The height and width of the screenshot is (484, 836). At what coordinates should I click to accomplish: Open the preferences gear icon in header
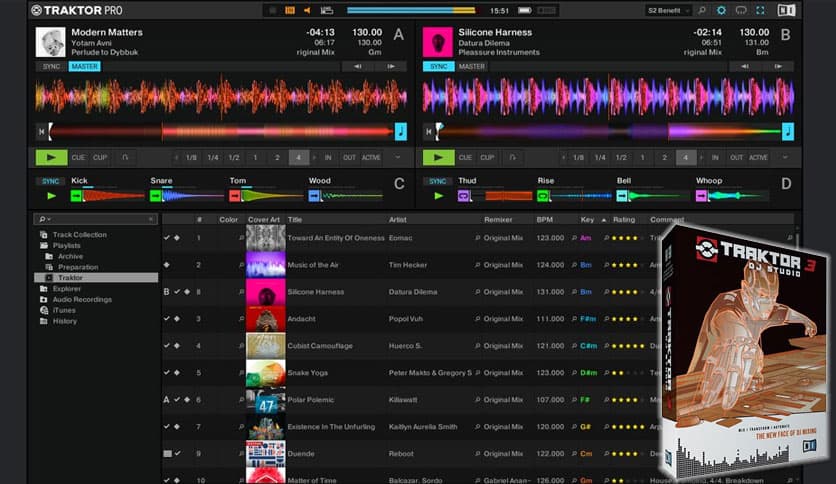[721, 10]
